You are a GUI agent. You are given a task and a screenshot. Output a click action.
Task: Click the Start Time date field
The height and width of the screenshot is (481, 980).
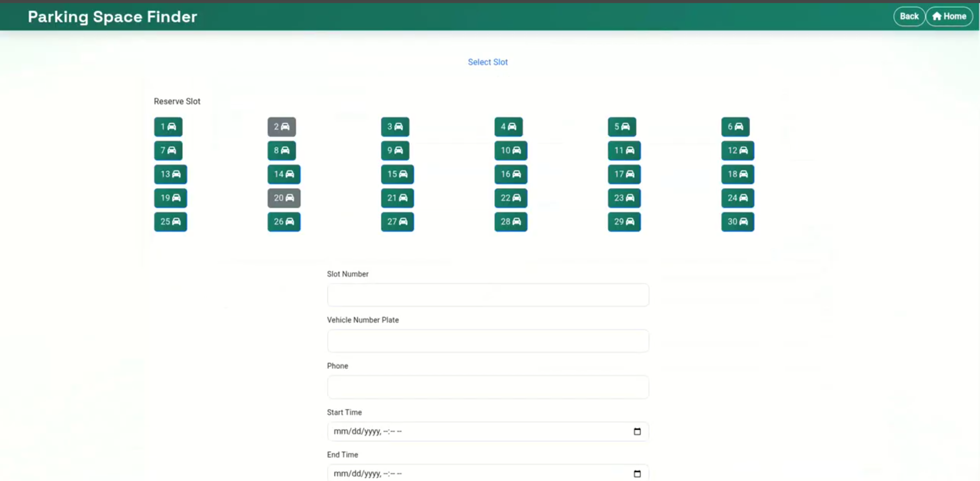(x=488, y=432)
